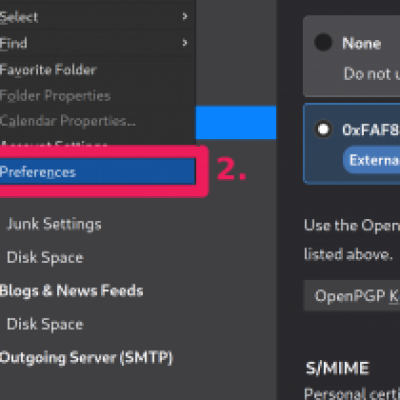Select the None radio option
Image resolution: width=400 pixels, height=400 pixels.
(x=323, y=43)
